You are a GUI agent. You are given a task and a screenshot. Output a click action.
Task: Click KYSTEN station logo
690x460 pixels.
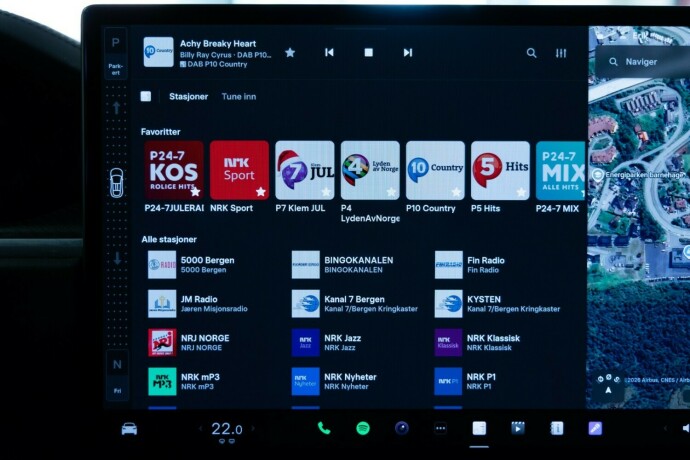coord(448,304)
